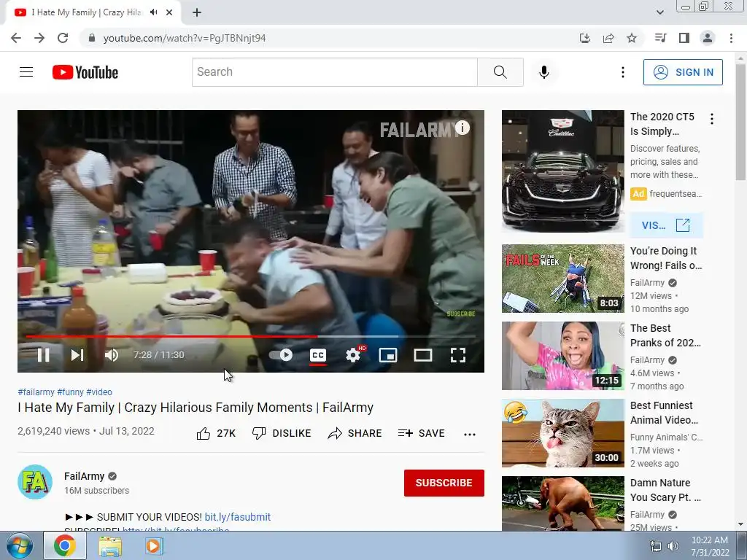Focus the YouTube search field
The image size is (747, 560).
(x=334, y=72)
